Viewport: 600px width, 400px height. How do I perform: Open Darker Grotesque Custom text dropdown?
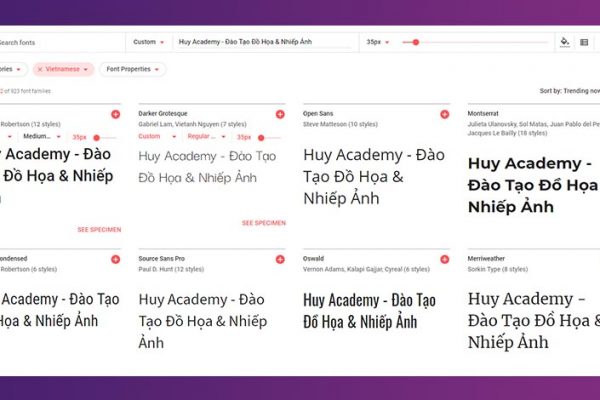coord(157,136)
